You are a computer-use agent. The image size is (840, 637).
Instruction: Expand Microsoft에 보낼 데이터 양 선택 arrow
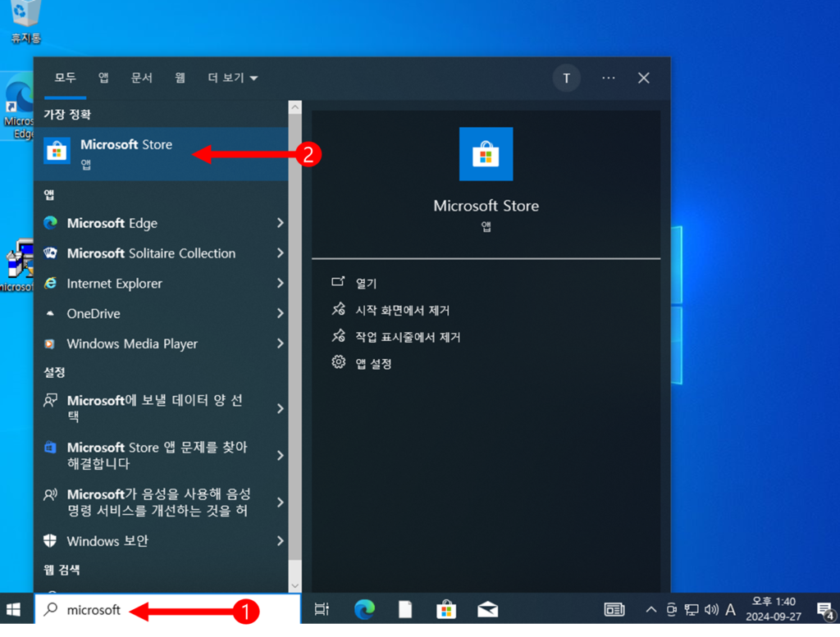[x=281, y=409]
